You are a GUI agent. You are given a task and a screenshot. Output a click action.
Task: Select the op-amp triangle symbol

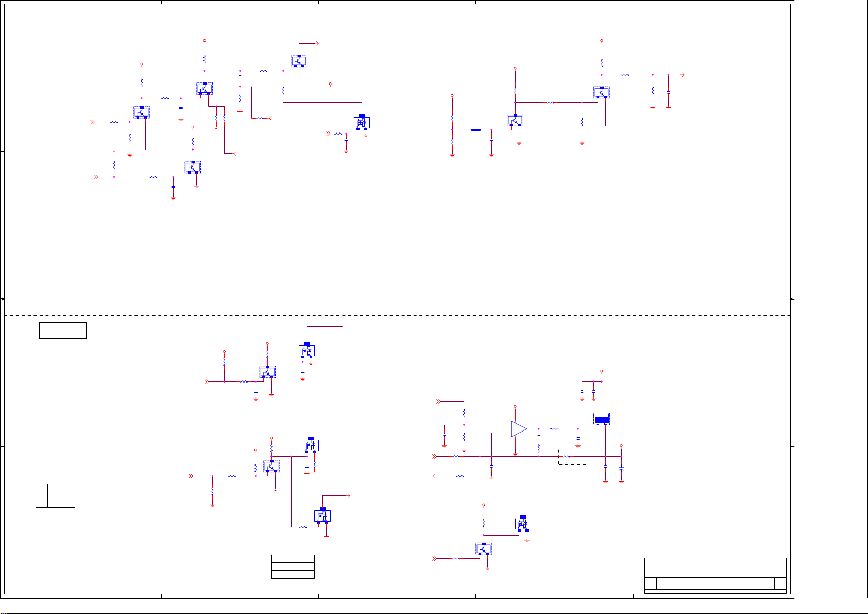point(519,428)
